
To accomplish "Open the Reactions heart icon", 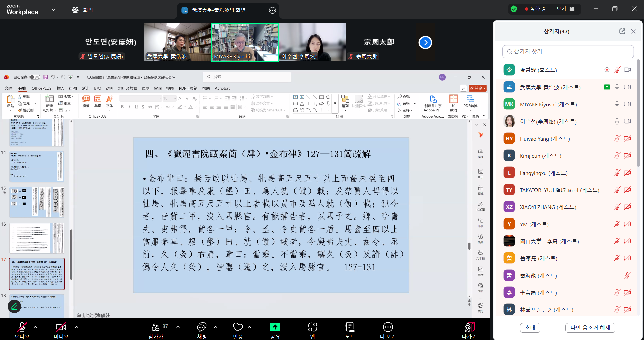I will (x=238, y=327).
